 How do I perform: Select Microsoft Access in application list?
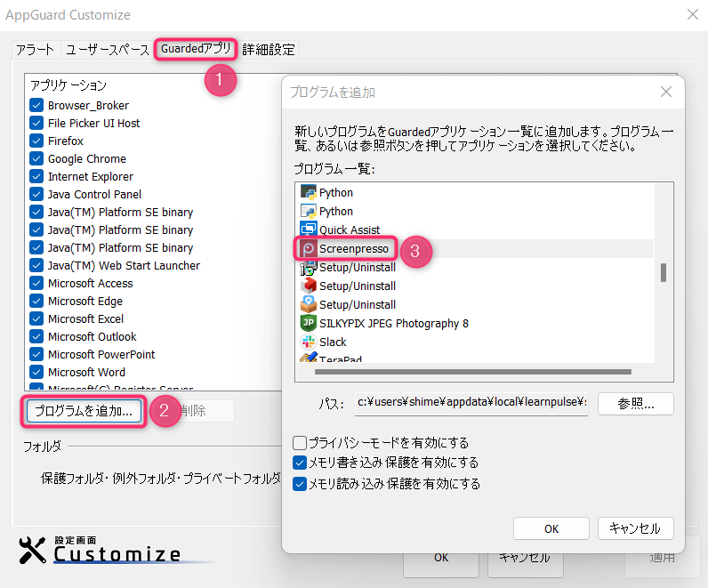point(91,283)
